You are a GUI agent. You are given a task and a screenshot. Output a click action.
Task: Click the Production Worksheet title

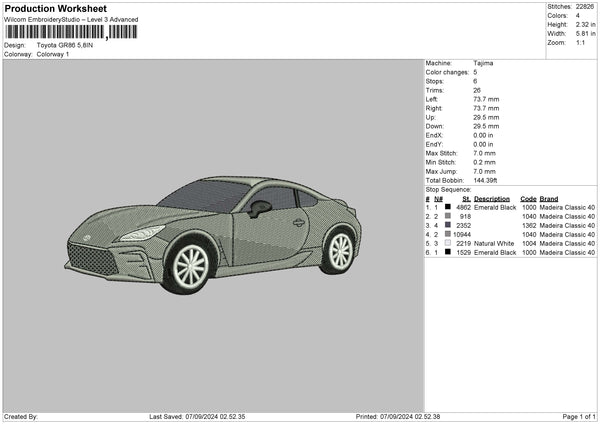[x=55, y=9]
